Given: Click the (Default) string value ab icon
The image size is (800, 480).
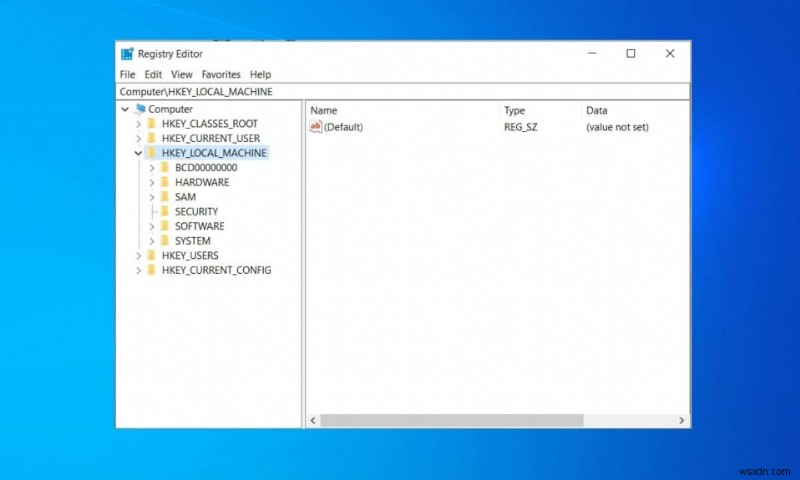Looking at the screenshot, I should [315, 127].
